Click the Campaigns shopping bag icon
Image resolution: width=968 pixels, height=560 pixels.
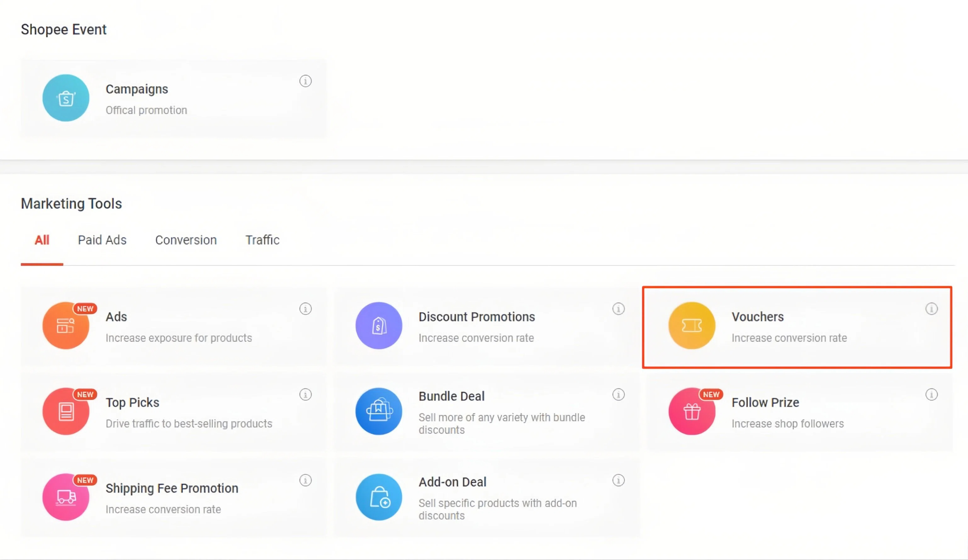66,98
